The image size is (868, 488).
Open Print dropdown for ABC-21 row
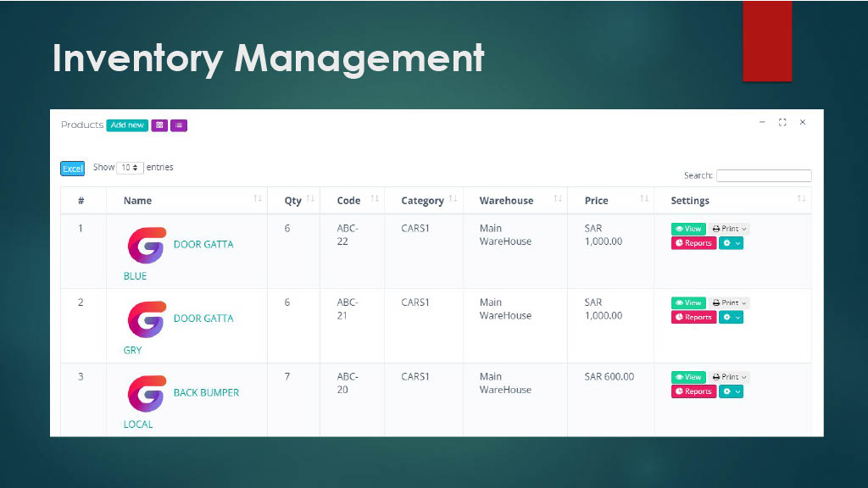tap(729, 302)
